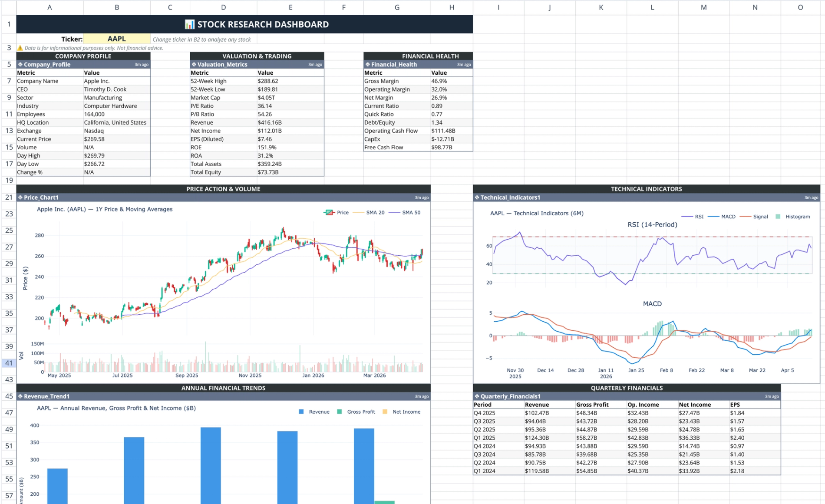825x504 pixels.
Task: Click the Market Cap value $4.05T
Action: click(290, 98)
